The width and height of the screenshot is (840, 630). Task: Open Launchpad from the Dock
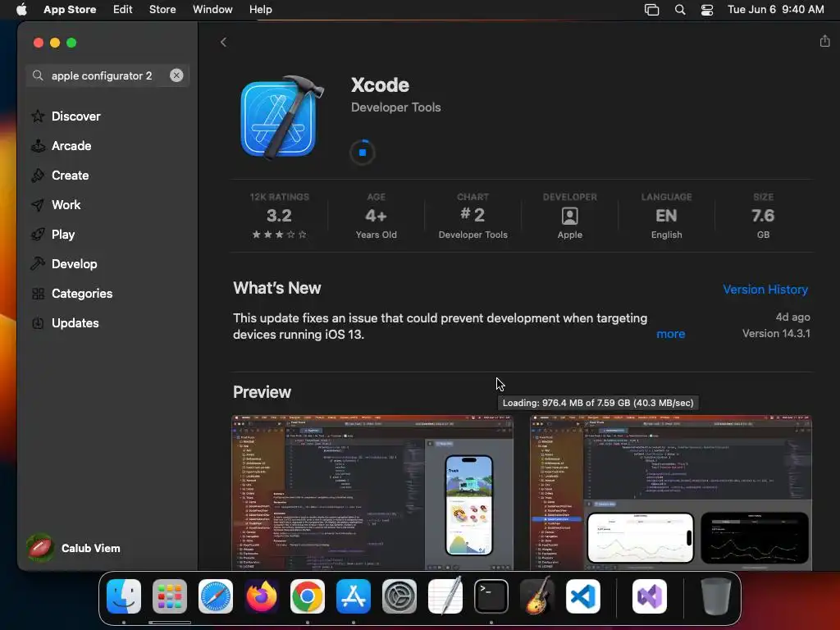point(170,596)
